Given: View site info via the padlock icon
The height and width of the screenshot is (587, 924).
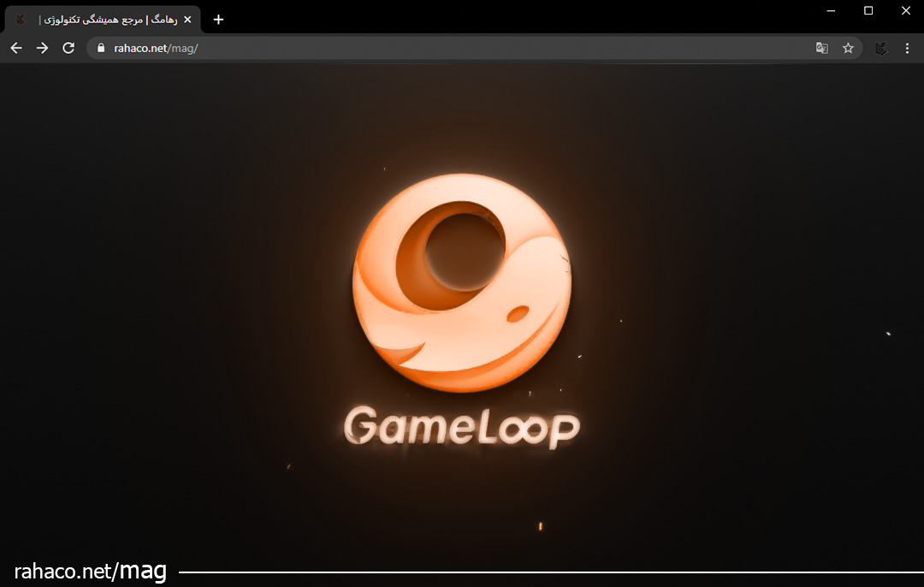Looking at the screenshot, I should (x=101, y=48).
